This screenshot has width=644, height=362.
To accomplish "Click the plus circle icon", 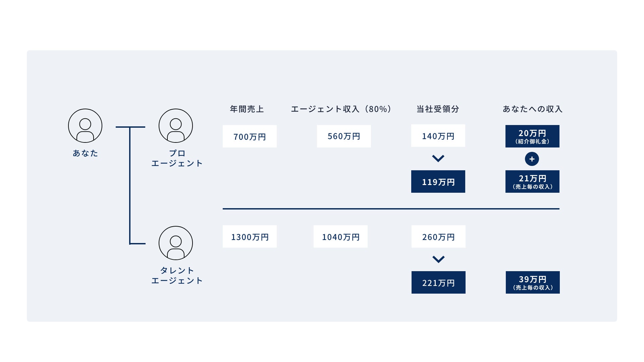I will tap(532, 159).
